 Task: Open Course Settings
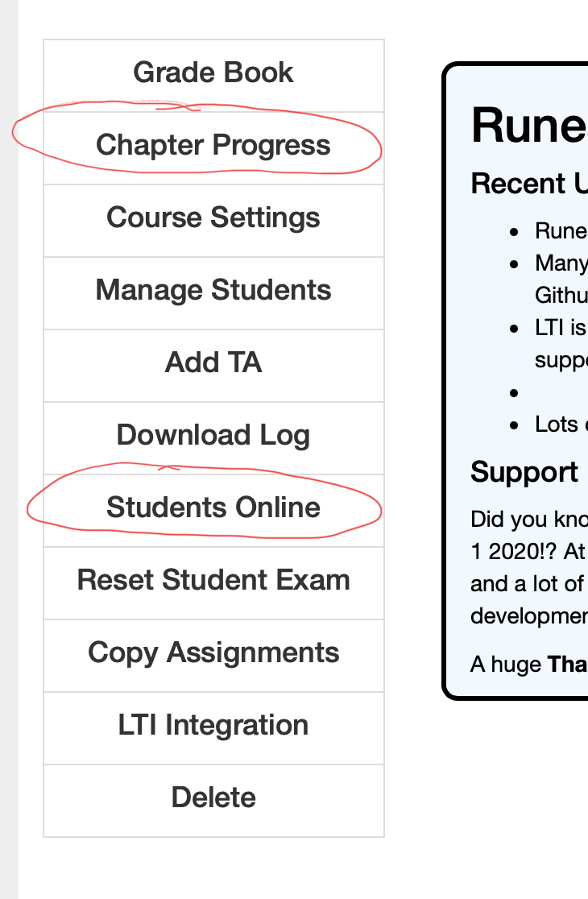point(213,218)
